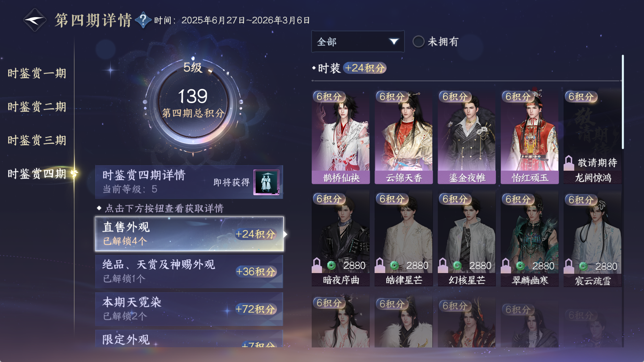Click the lock icon on 龙阙惊鸿 card
Screen dimensions: 644x362
coord(569,162)
